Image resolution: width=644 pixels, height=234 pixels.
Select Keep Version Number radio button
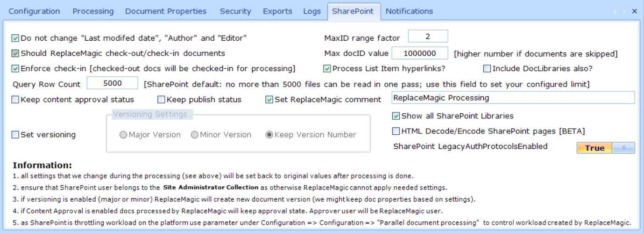click(x=269, y=135)
